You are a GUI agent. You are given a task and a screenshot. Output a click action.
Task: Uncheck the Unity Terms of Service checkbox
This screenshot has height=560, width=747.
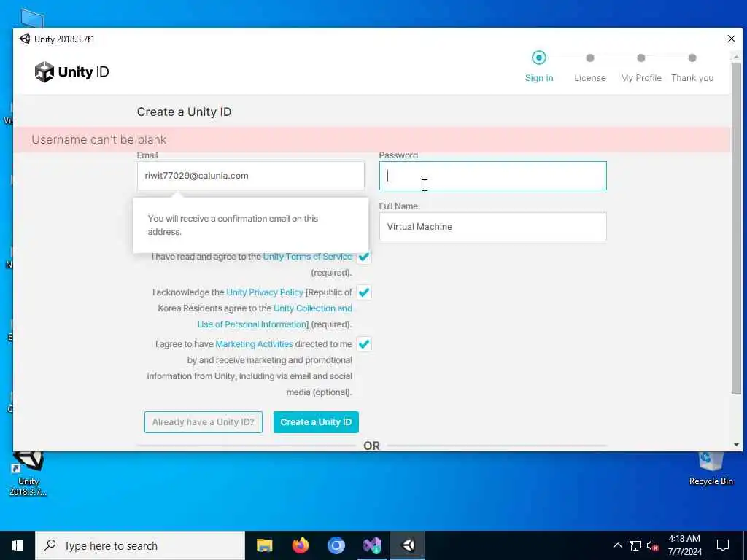(364, 257)
